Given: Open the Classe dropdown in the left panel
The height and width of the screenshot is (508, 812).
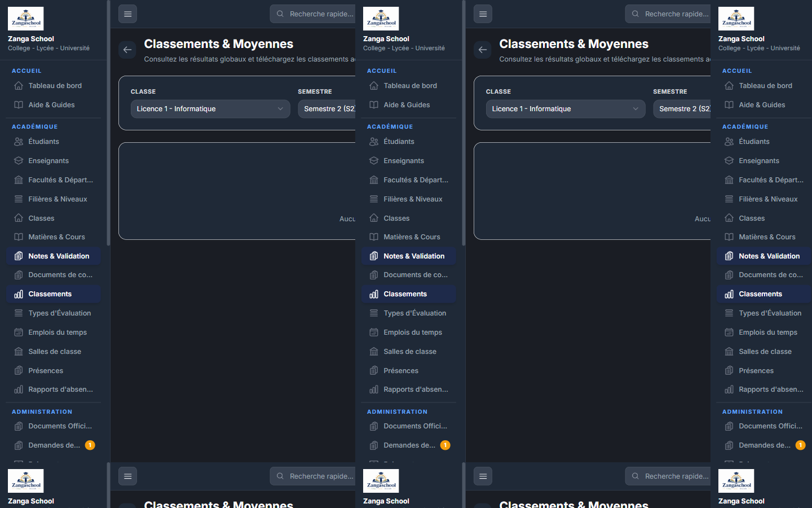Looking at the screenshot, I should 210,109.
